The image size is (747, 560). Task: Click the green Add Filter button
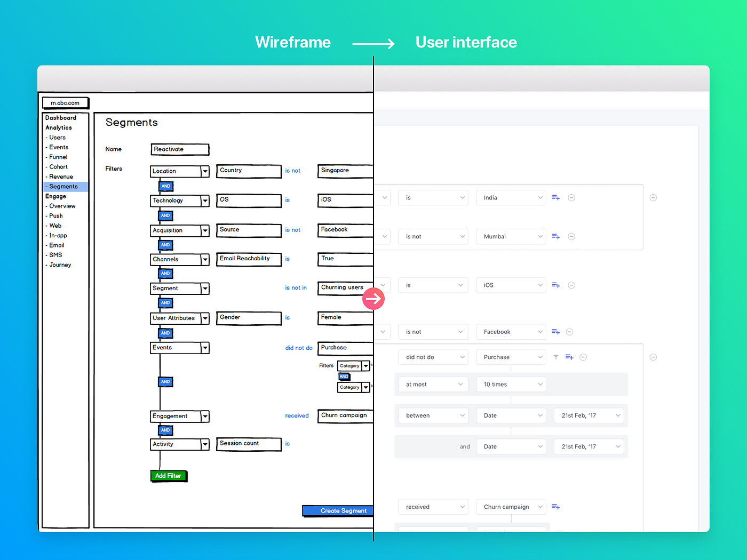(168, 476)
